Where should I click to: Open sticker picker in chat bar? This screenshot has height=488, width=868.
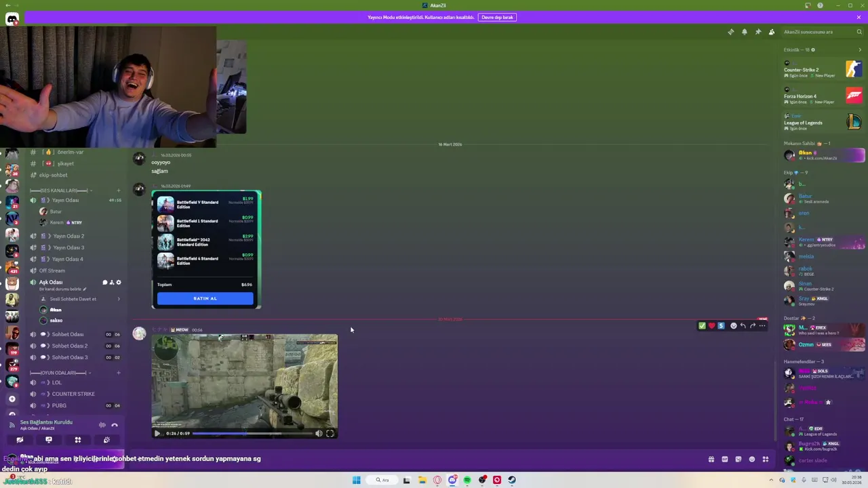[x=738, y=459]
